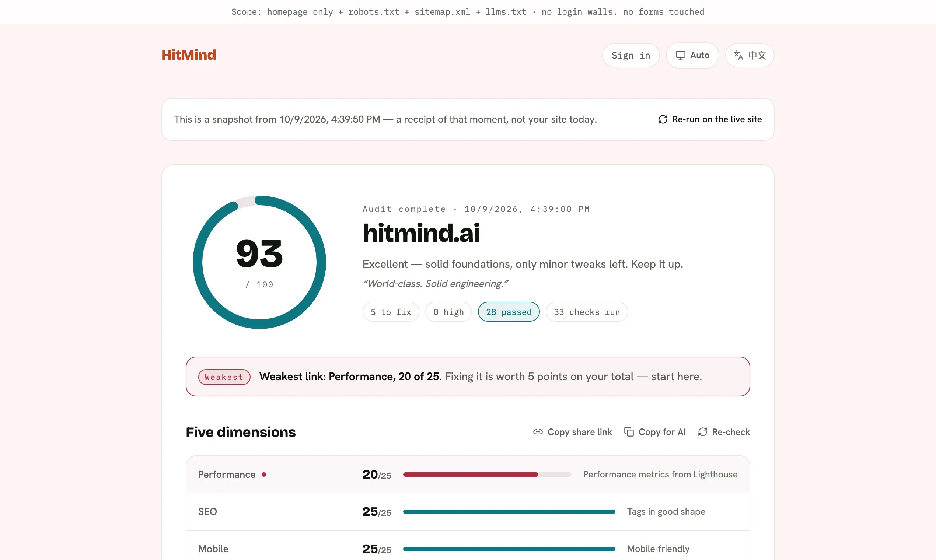Expand the SEO dimension row
The height and width of the screenshot is (560, 936).
point(468,512)
